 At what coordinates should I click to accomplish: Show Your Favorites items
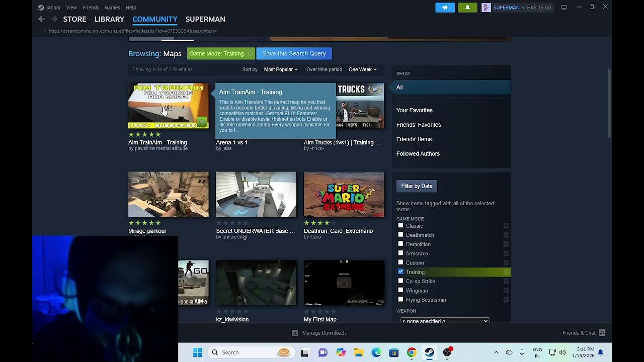point(414,110)
